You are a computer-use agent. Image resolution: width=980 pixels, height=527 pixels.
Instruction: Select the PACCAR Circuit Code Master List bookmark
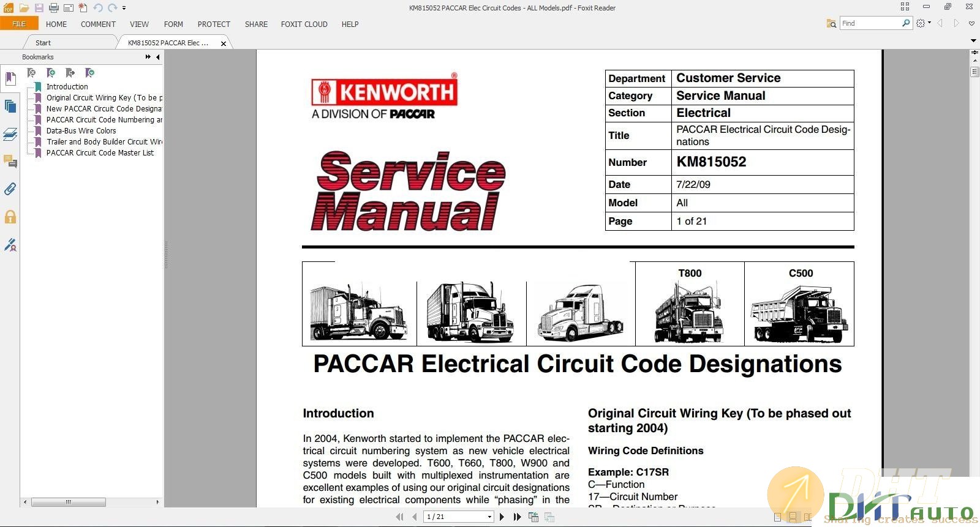coord(100,153)
